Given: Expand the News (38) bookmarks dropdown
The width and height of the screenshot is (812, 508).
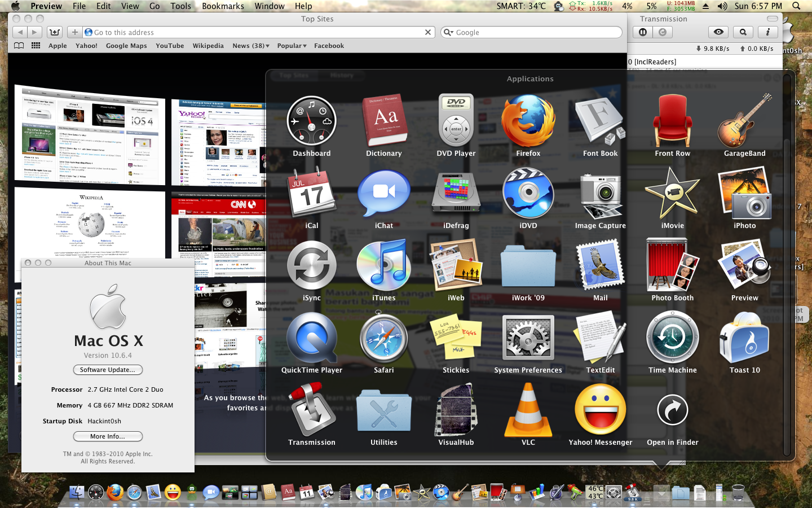Looking at the screenshot, I should 251,46.
